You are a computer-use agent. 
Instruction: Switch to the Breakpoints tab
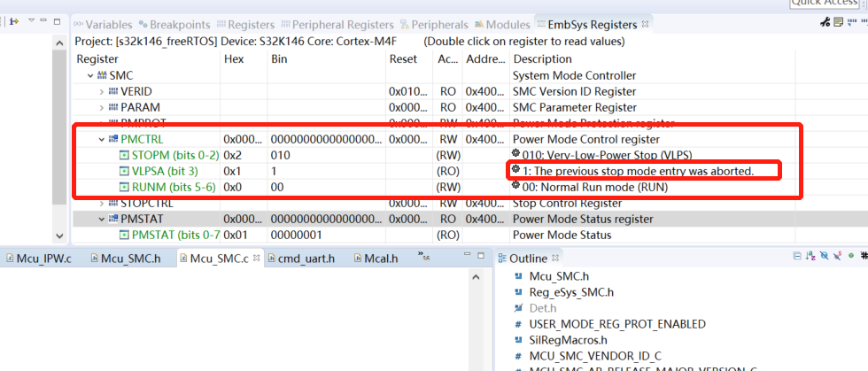(174, 25)
